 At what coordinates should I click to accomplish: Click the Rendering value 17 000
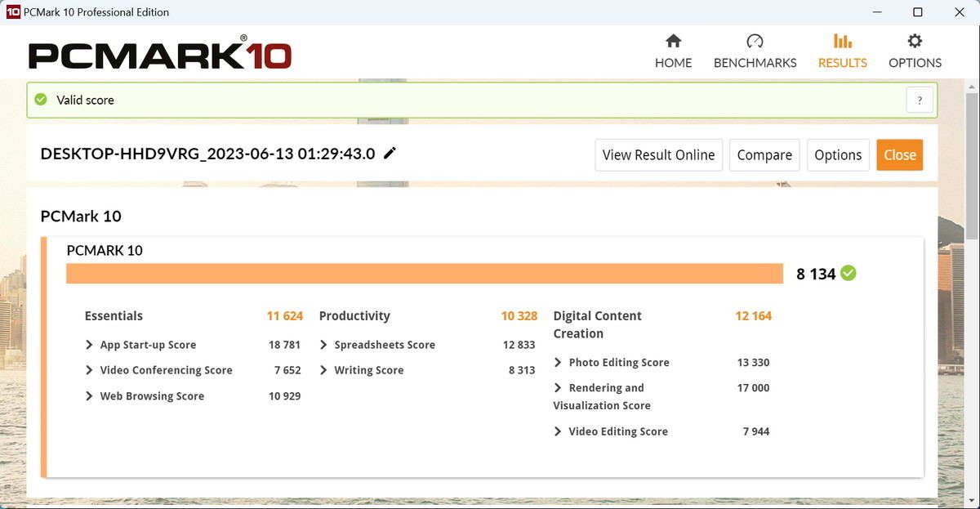753,388
